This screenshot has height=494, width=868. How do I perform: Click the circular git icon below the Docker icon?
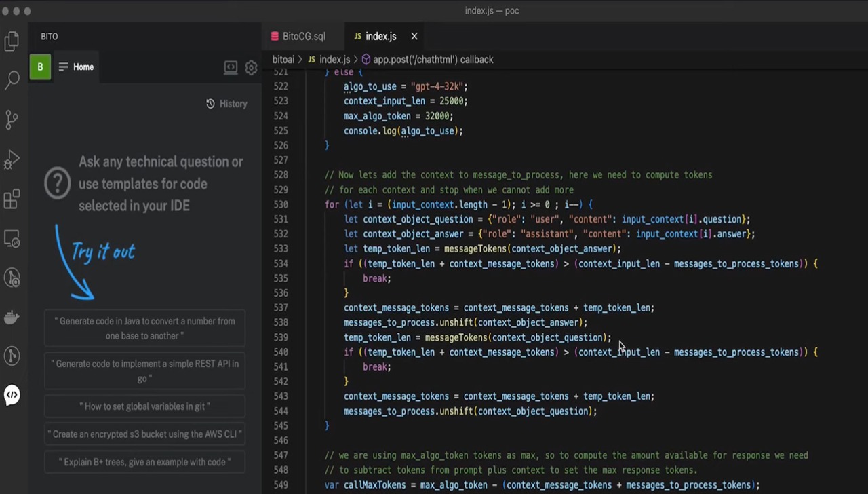pos(12,356)
